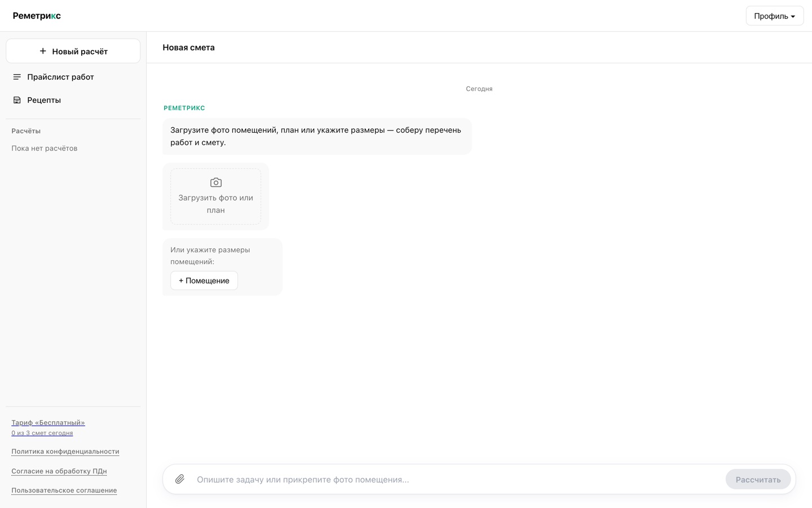
Task: Start a new calculation with Новый расчёт
Action: [x=73, y=51]
